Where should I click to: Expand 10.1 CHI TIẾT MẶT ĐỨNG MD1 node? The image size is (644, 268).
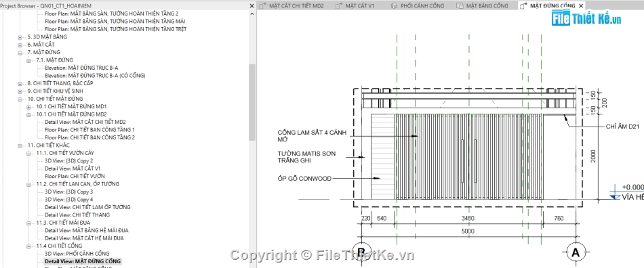(28, 106)
